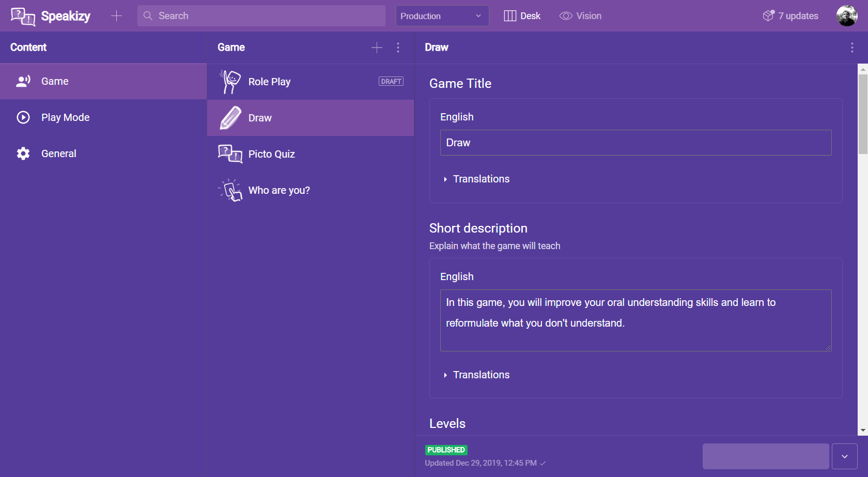Click the Draw pencil icon
Image resolution: width=868 pixels, height=477 pixels.
[230, 118]
